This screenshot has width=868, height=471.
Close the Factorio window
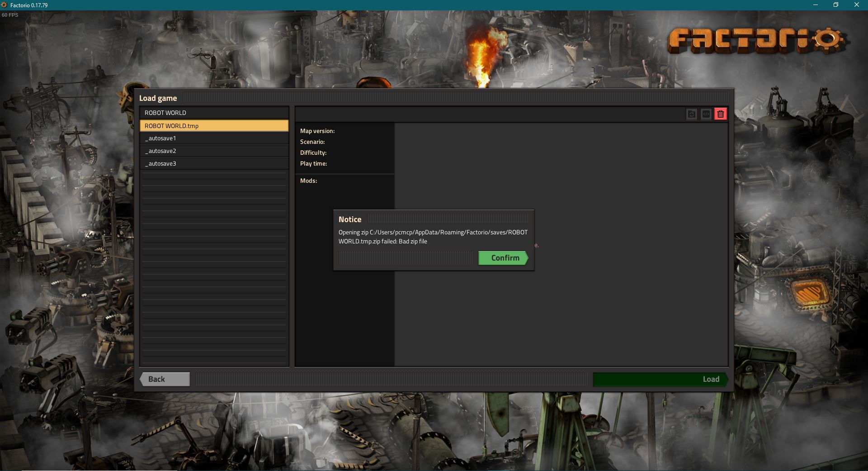pos(857,5)
